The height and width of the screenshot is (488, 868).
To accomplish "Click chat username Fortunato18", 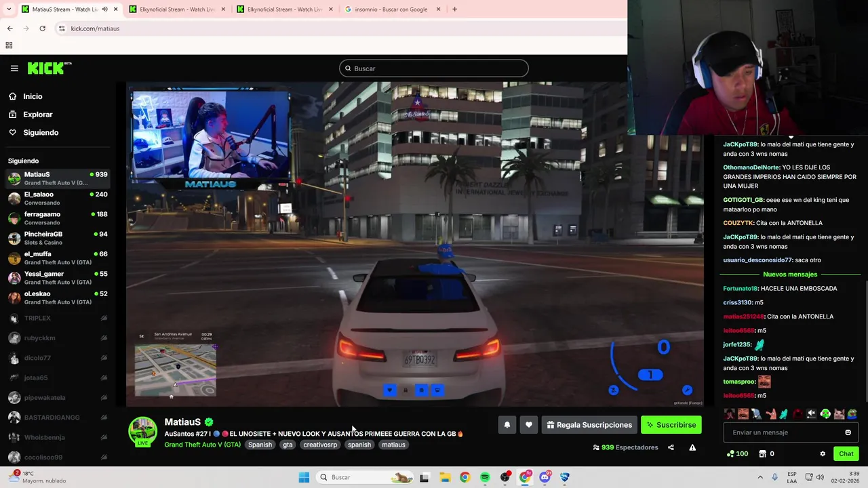I will (740, 289).
